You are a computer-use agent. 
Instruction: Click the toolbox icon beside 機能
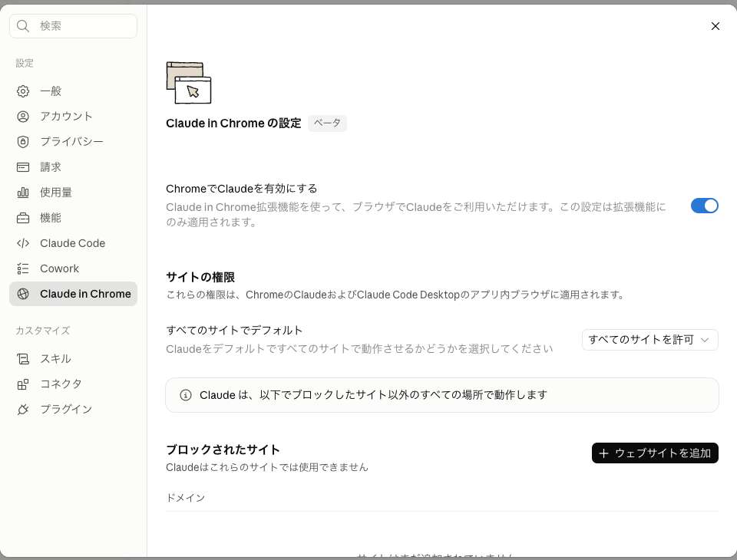22,218
